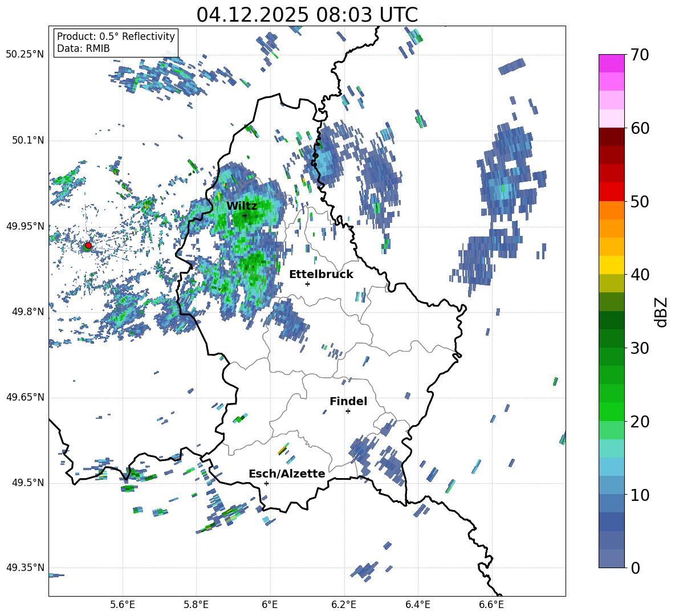Click the 50.25°N latitude label

25,55
